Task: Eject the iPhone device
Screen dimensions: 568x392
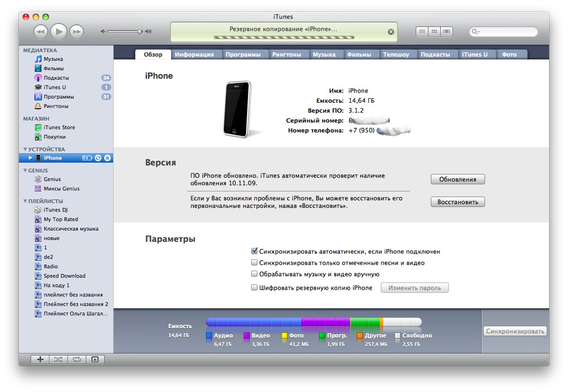Action: [x=107, y=158]
